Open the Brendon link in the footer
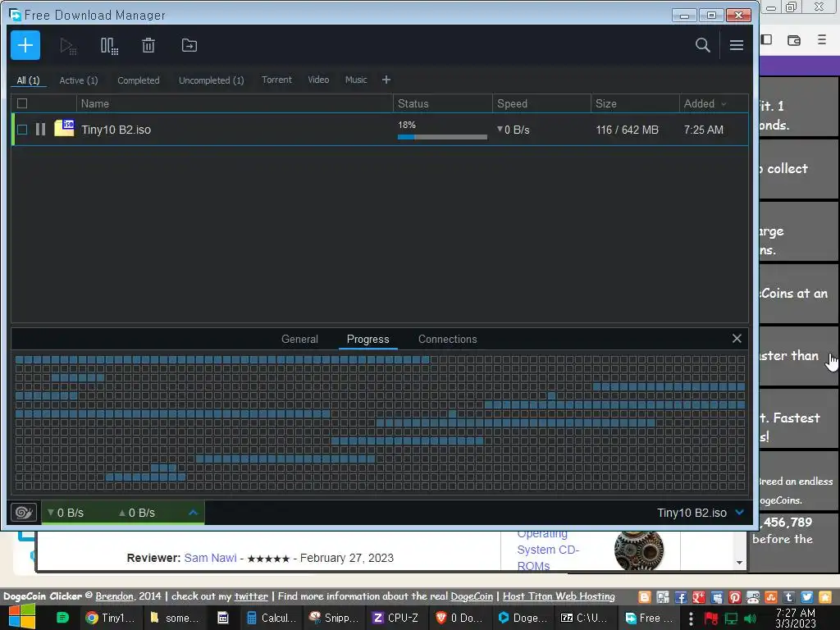 114,596
